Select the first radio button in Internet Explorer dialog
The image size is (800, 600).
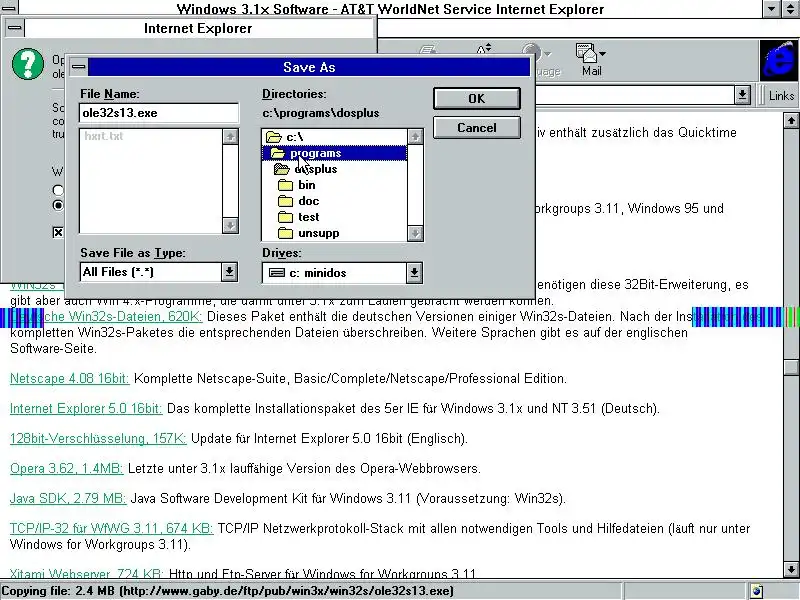(58, 190)
